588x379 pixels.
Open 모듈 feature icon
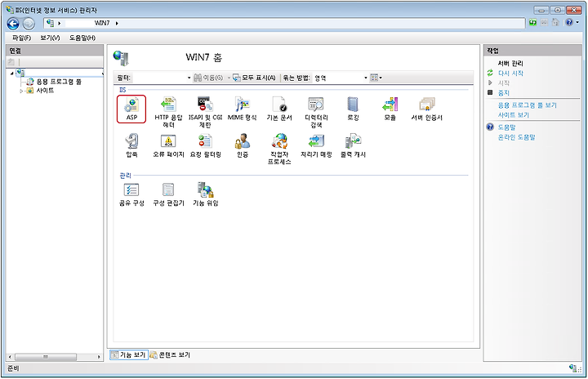pyautogui.click(x=390, y=109)
